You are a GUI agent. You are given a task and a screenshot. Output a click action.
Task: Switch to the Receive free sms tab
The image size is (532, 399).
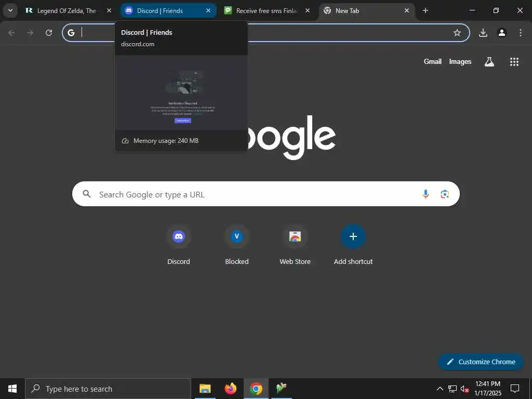(267, 10)
